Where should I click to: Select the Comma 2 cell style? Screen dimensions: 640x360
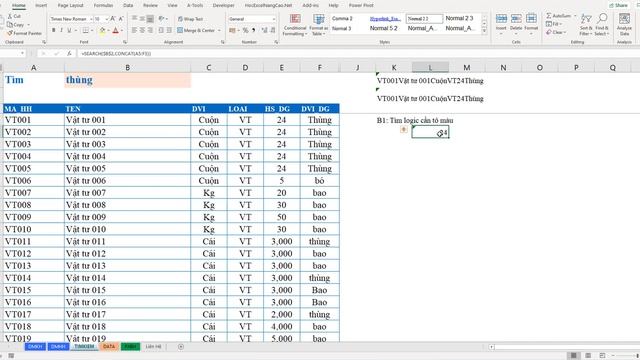coord(342,19)
